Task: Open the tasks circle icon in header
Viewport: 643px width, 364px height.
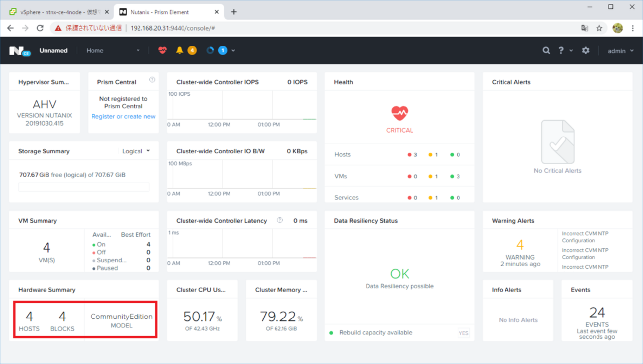Action: [210, 50]
